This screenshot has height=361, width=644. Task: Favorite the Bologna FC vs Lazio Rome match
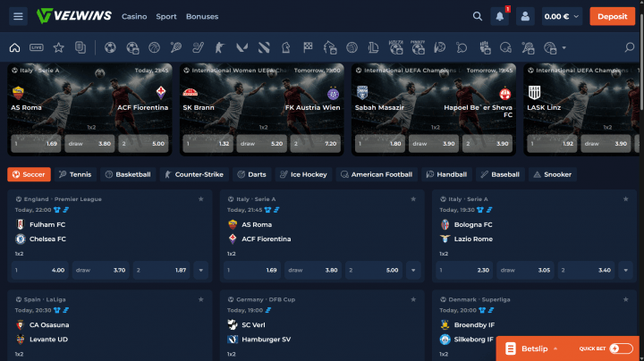pyautogui.click(x=625, y=199)
